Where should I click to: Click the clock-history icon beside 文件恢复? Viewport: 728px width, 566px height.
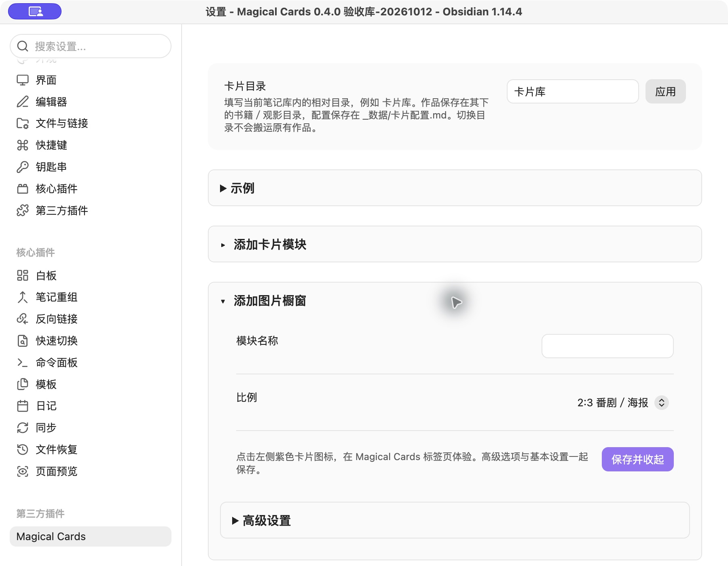coord(23,450)
